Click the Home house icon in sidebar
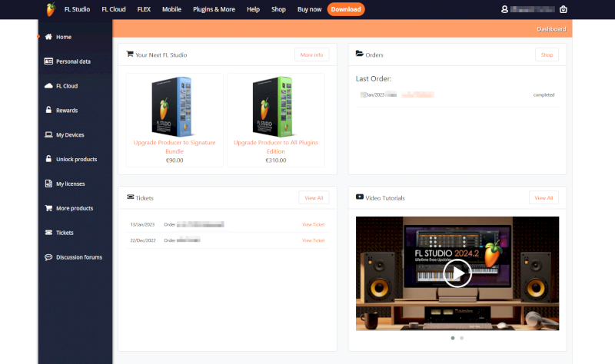615x364 pixels. pyautogui.click(x=48, y=37)
